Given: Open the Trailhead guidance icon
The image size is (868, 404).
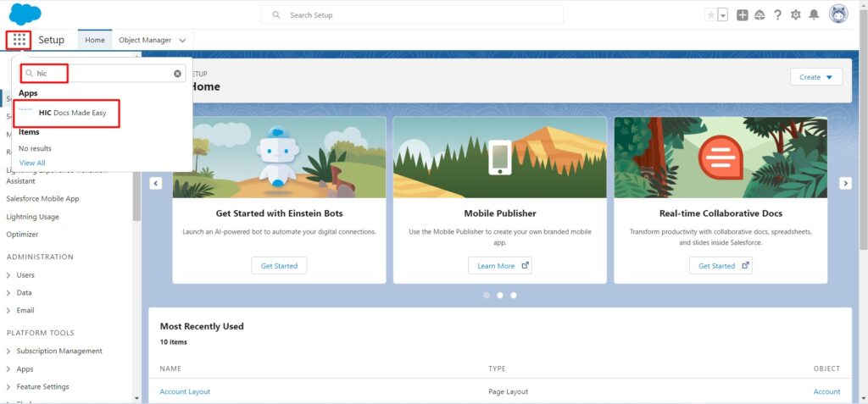Looking at the screenshot, I should [x=759, y=15].
